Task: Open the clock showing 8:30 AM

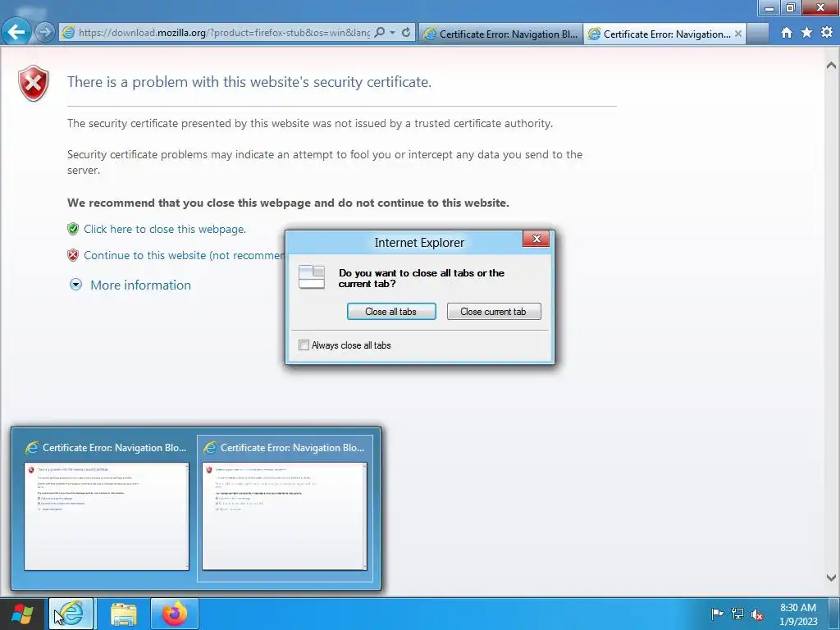Action: coord(798,614)
